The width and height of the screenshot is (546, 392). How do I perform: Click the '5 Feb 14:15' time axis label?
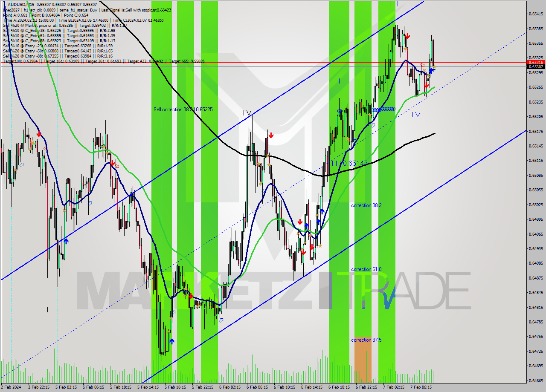click(x=148, y=387)
